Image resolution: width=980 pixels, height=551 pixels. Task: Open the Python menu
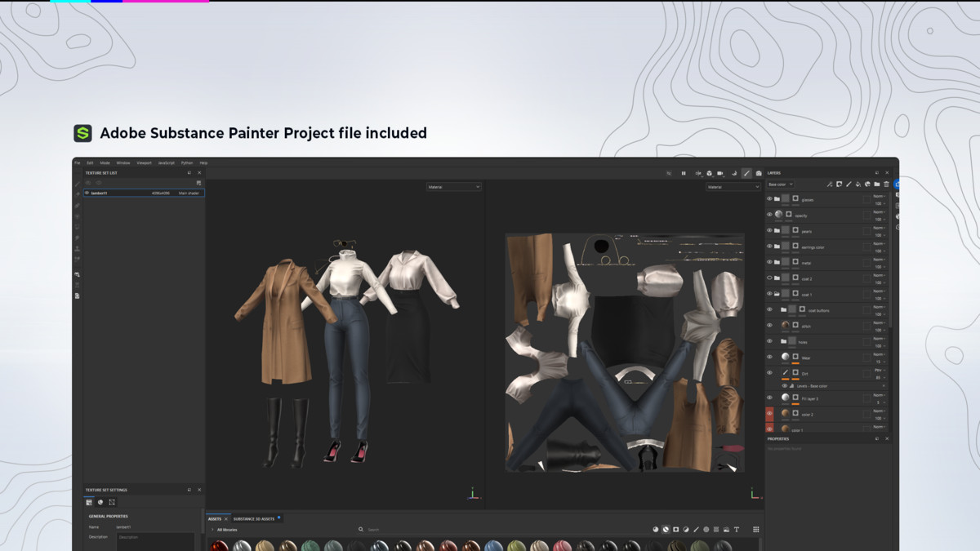187,162
